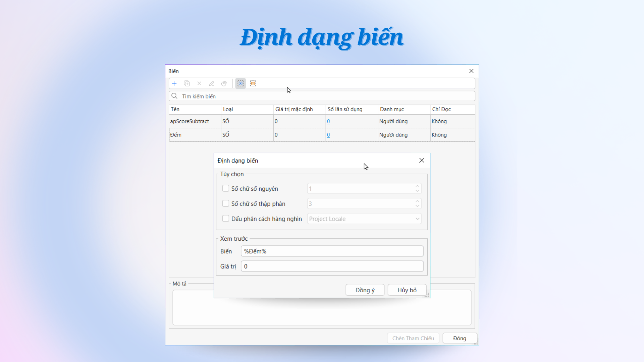Click the magnifier icon in the search bar
This screenshot has height=362, width=644.
tap(174, 96)
